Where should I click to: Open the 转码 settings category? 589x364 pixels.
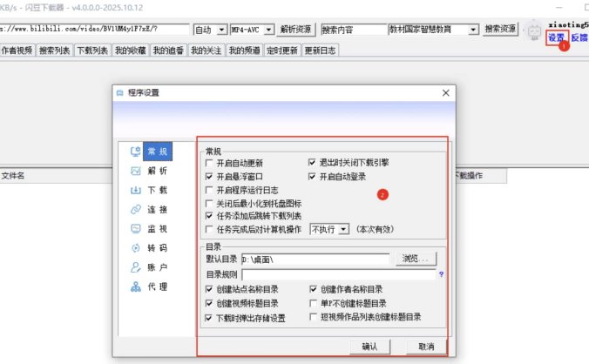(x=158, y=248)
